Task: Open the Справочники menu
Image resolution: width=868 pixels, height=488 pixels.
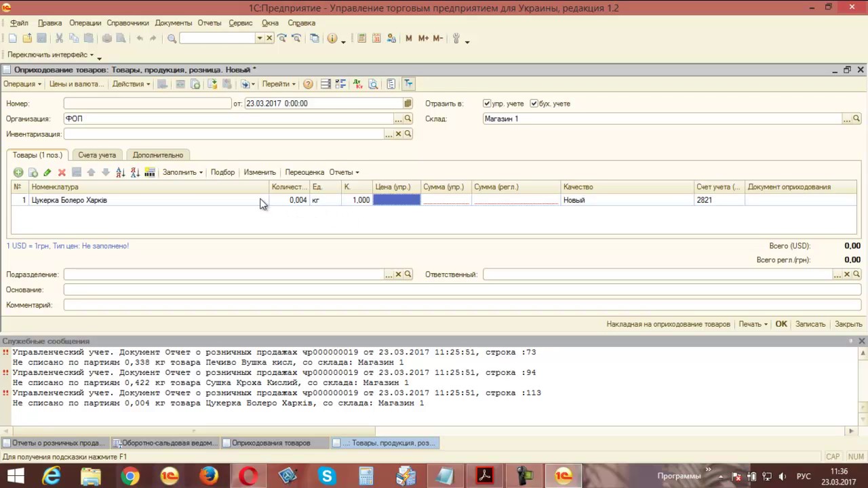Action: (x=127, y=23)
